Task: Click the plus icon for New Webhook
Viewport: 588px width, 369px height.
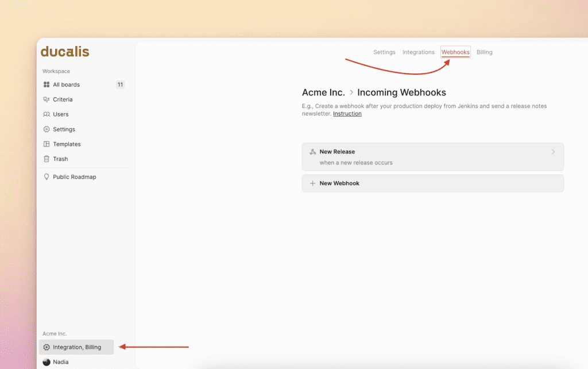Action: (x=312, y=183)
